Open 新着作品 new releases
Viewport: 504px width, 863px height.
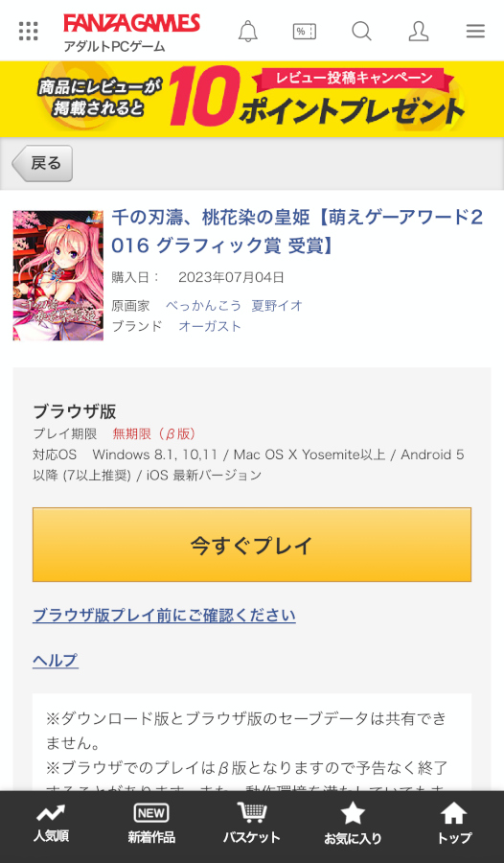pos(151,824)
